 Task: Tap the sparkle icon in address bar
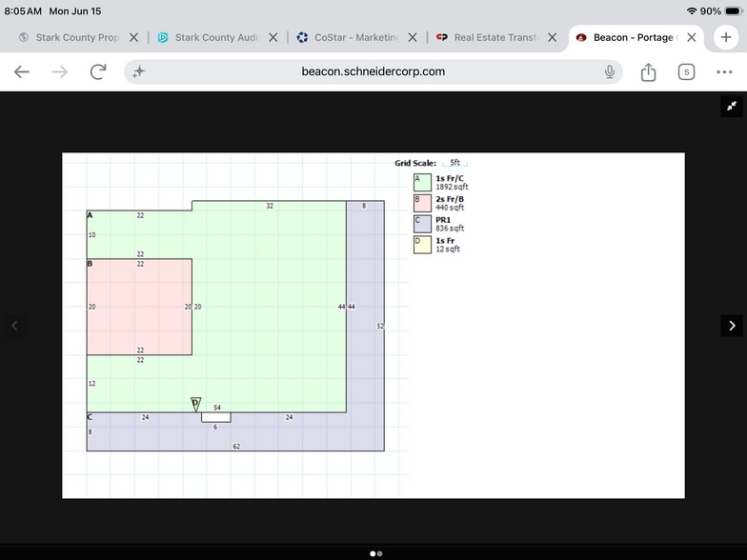pyautogui.click(x=139, y=72)
